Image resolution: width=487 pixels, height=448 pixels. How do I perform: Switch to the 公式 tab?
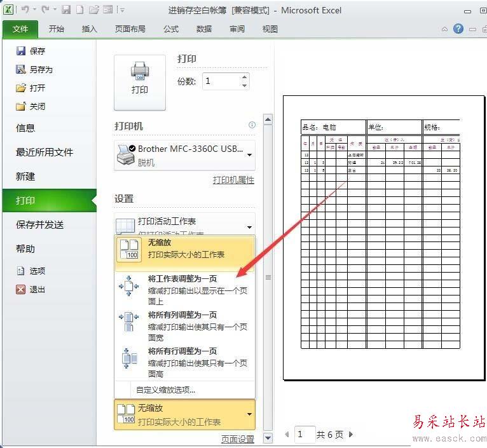(x=171, y=29)
